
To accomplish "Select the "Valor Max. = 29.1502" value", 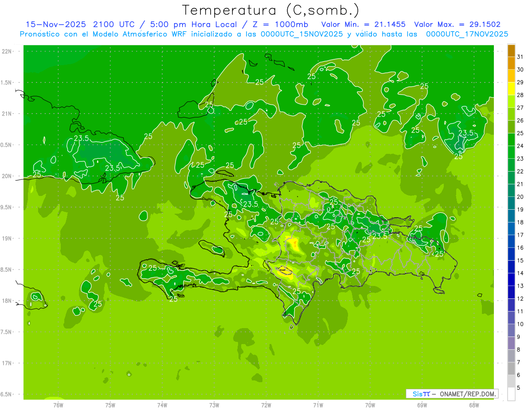I will click(457, 24).
